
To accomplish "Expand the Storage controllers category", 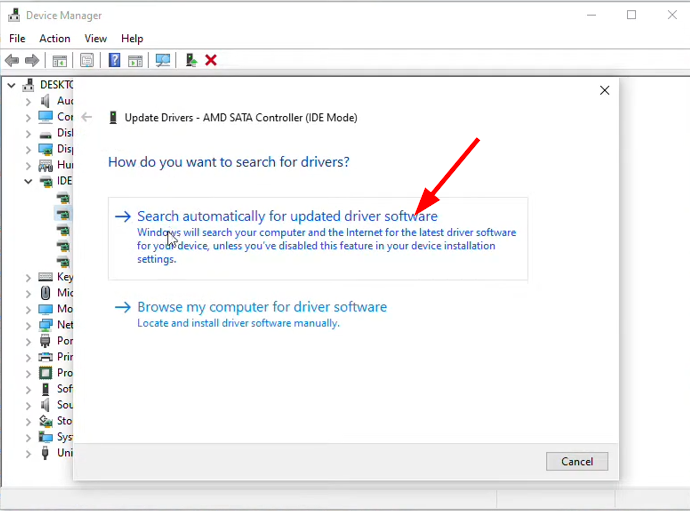I will (x=28, y=421).
